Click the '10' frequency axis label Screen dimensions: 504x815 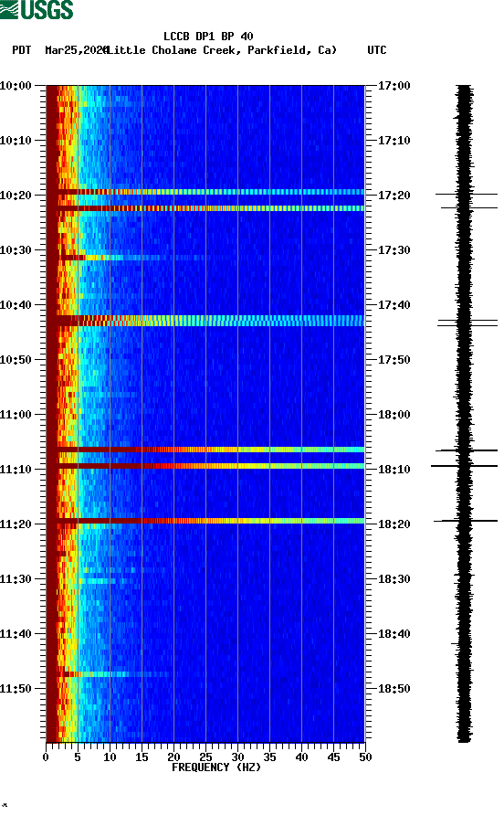click(x=110, y=757)
